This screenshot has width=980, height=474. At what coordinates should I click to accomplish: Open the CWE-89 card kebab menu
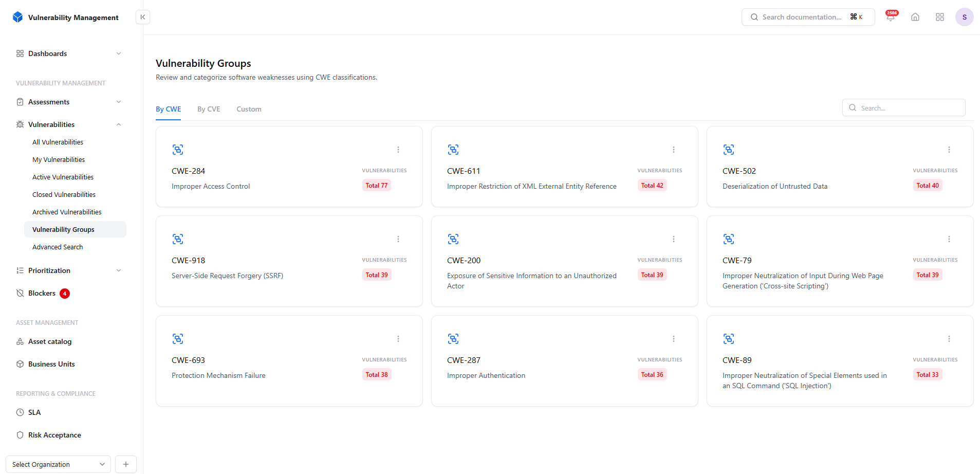click(x=949, y=339)
